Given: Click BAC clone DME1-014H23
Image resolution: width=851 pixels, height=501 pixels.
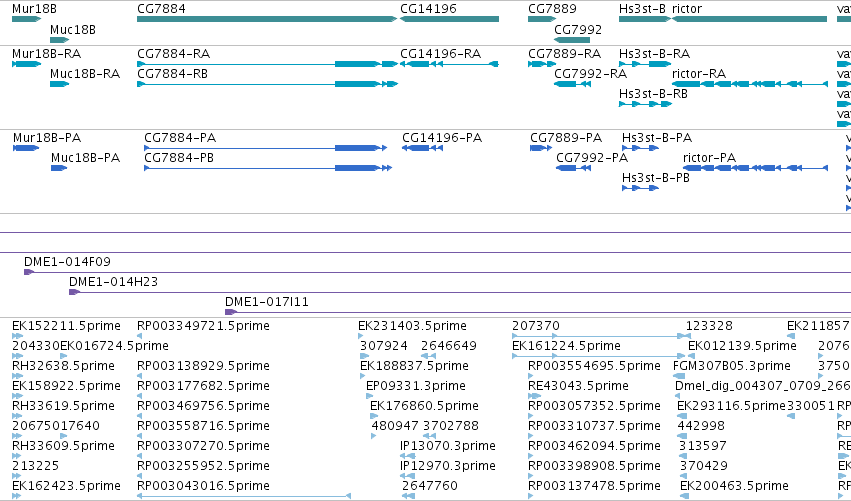Looking at the screenshot, I should pos(113,283).
